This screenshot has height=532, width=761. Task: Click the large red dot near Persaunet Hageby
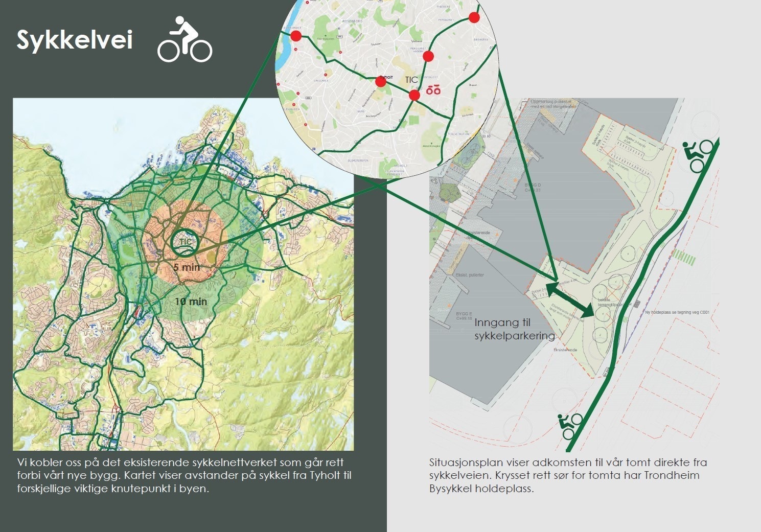click(428, 56)
